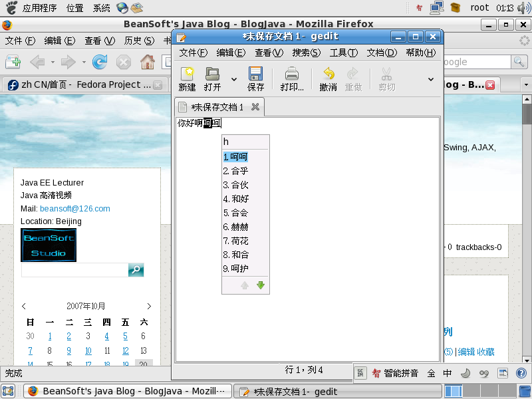Screen dimensions: 532x399
Task: Click the gedit taskbar button on the bottom panel
Action: coord(338,391)
